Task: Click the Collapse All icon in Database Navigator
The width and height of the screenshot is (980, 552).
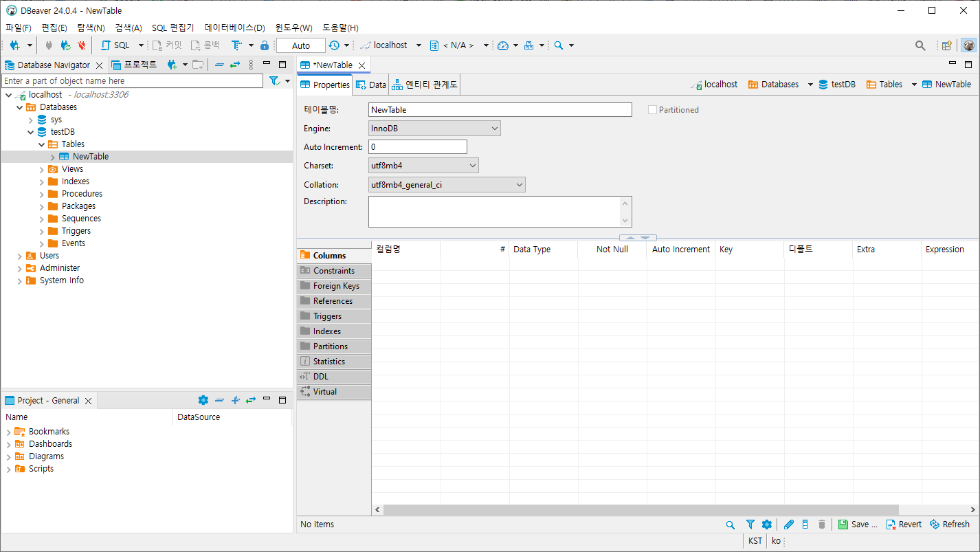Action: point(219,65)
